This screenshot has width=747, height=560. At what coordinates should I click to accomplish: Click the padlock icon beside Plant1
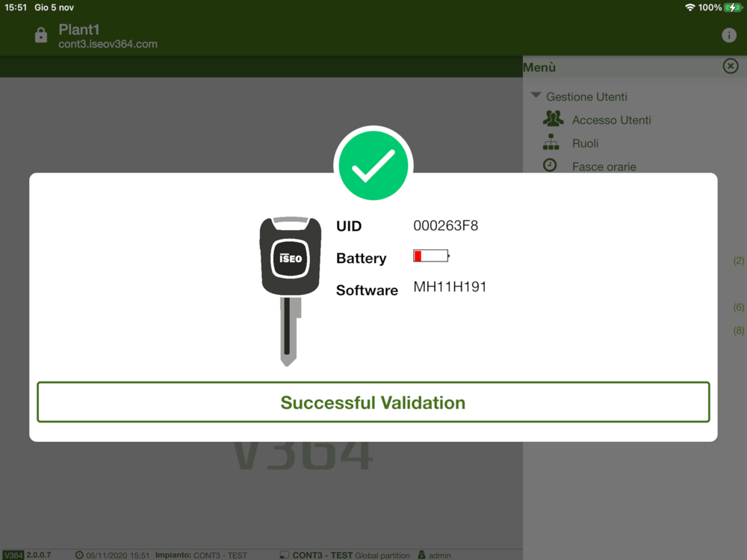tap(41, 35)
